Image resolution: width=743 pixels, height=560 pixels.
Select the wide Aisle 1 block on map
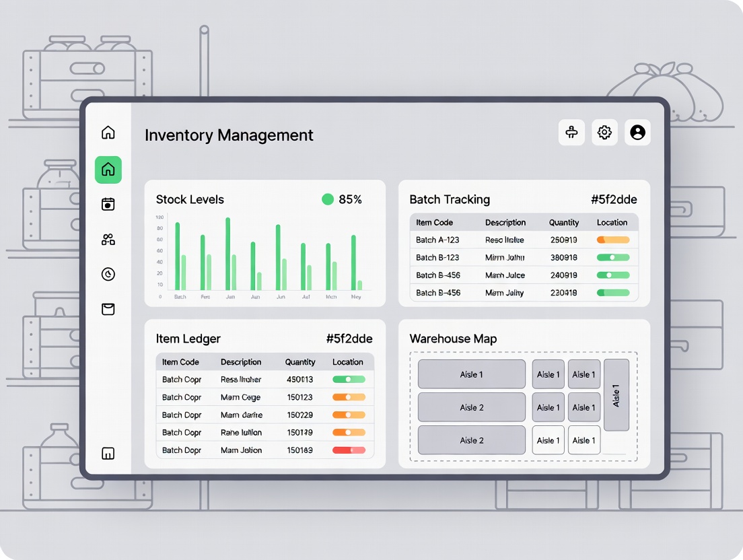tap(471, 374)
